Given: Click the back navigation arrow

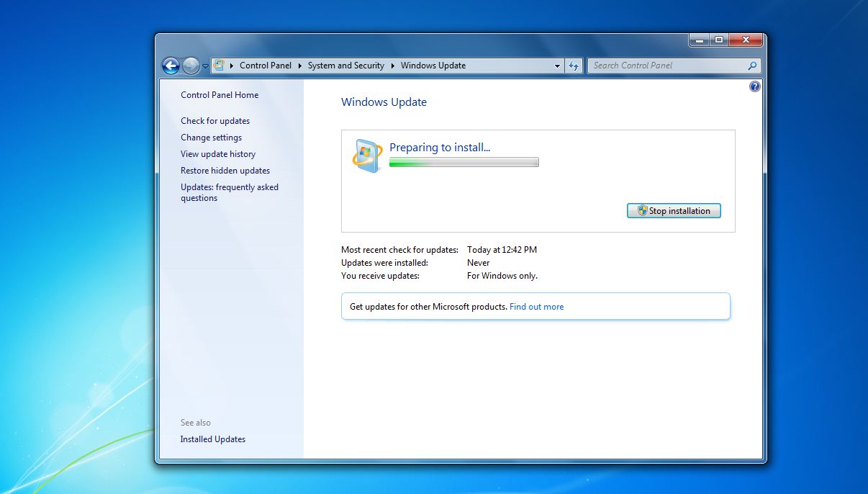Looking at the screenshot, I should coord(171,66).
